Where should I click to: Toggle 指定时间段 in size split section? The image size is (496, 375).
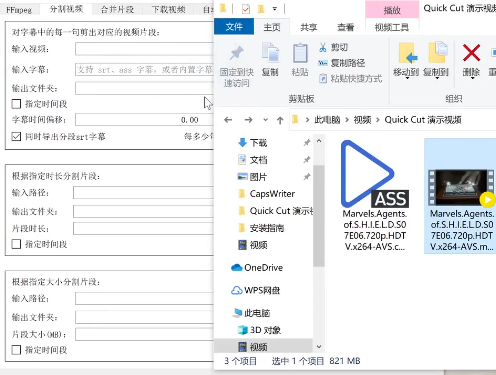tap(16, 350)
